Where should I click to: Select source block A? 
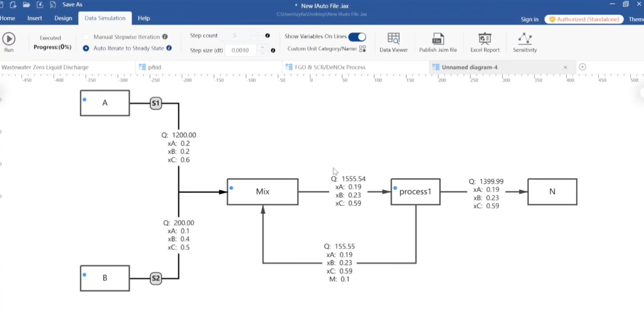(x=105, y=103)
